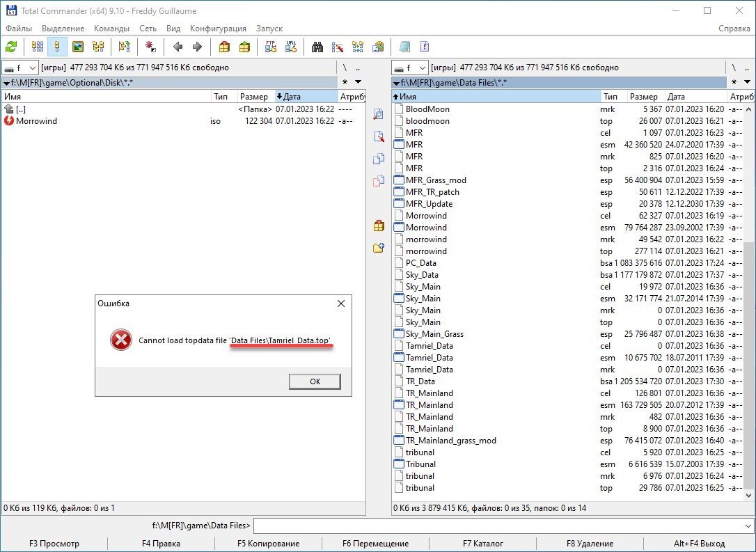
Task: Close the Ошибка error dialog
Action: tap(341, 303)
